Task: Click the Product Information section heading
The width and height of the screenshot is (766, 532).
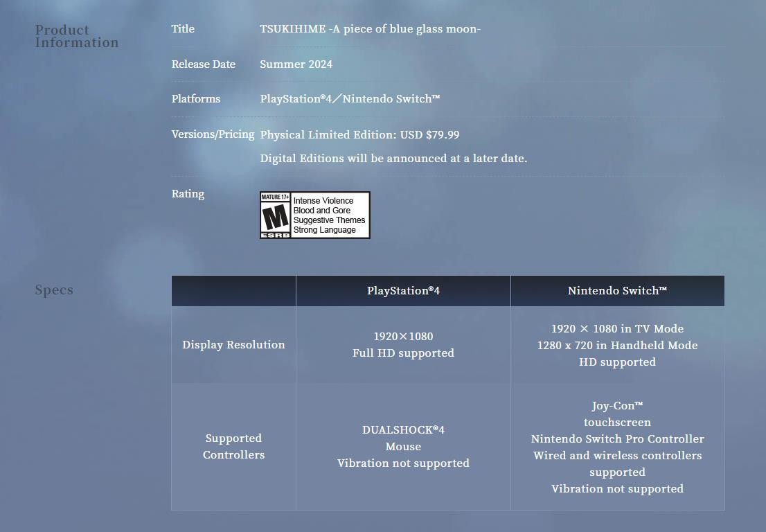Action: (76, 36)
